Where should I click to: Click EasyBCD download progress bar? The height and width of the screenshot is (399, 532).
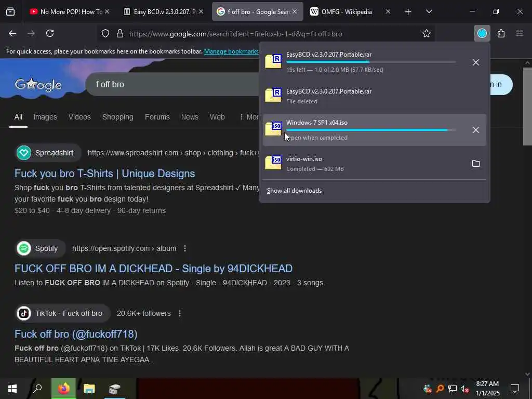(371, 62)
